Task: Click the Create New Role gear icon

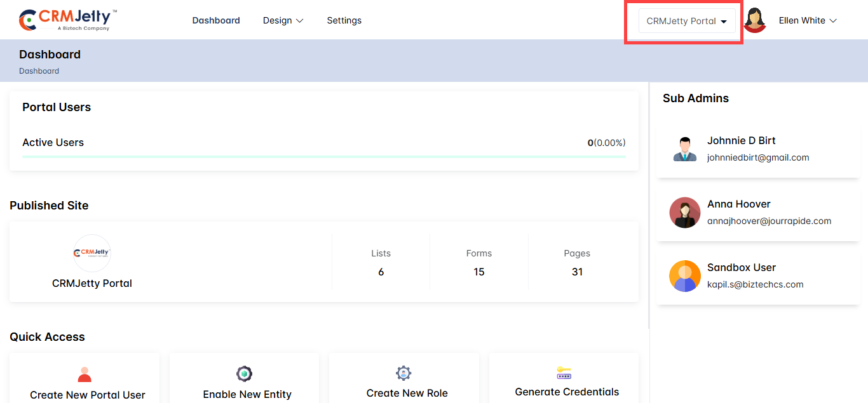Action: pos(403,373)
